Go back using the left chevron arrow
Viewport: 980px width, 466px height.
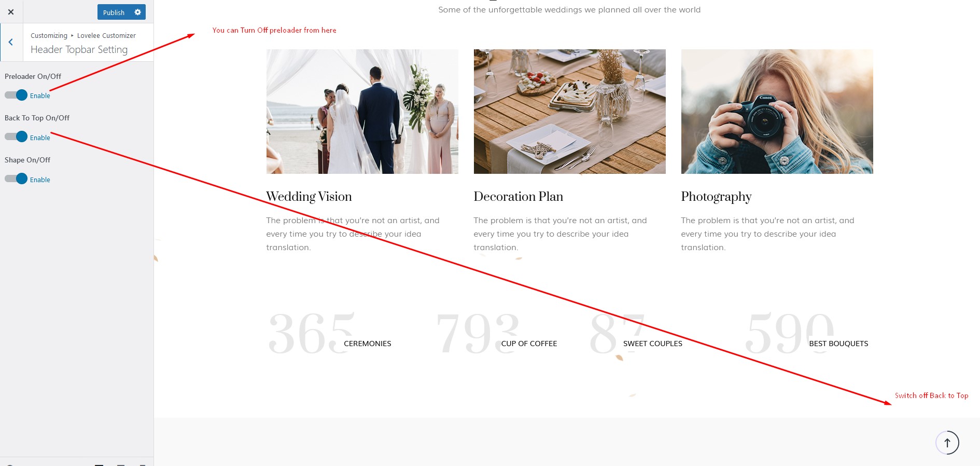11,43
